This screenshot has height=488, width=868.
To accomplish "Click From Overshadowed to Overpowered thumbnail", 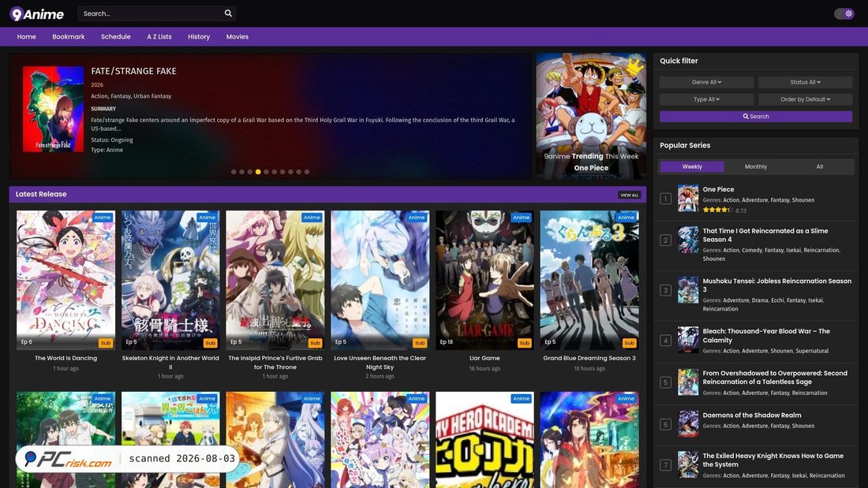I will [688, 382].
